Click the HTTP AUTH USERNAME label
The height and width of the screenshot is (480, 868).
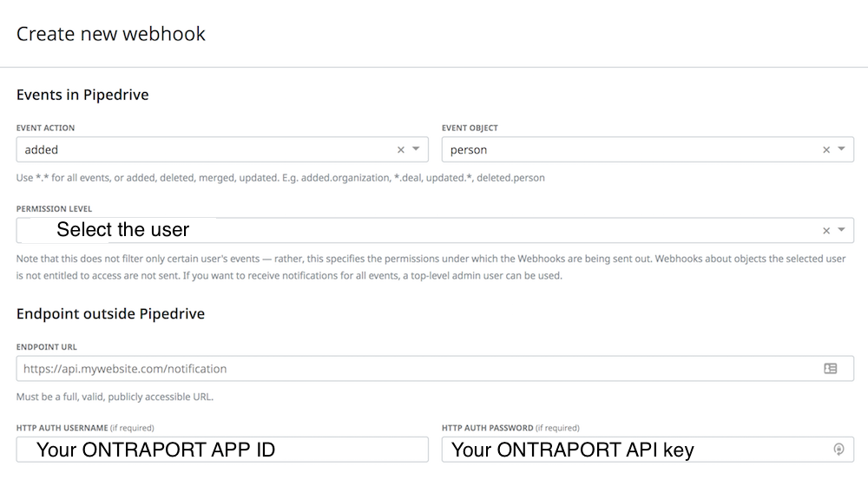click(x=62, y=428)
